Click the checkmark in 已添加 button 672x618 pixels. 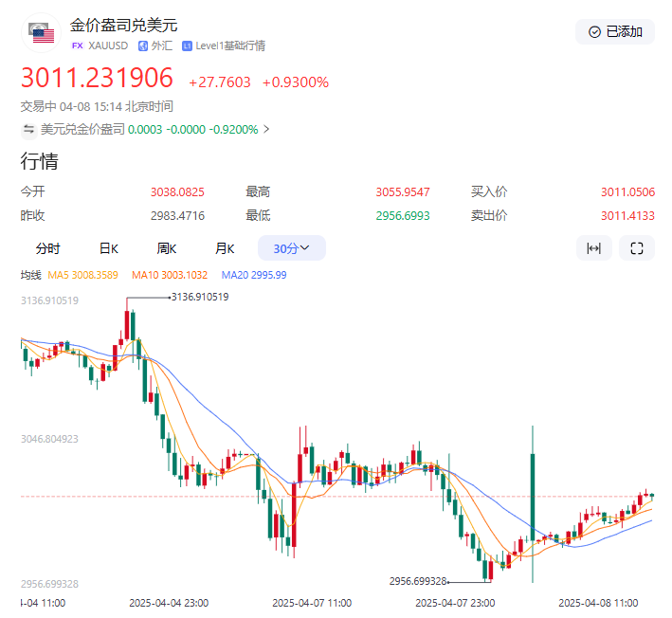tap(594, 31)
